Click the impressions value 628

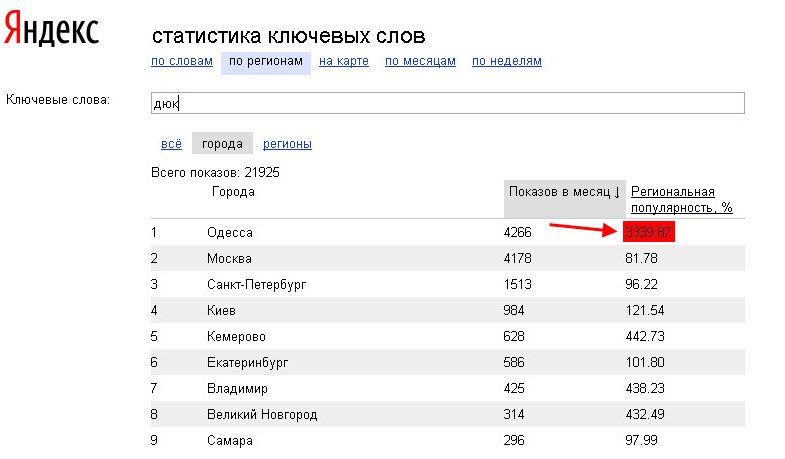[514, 337]
